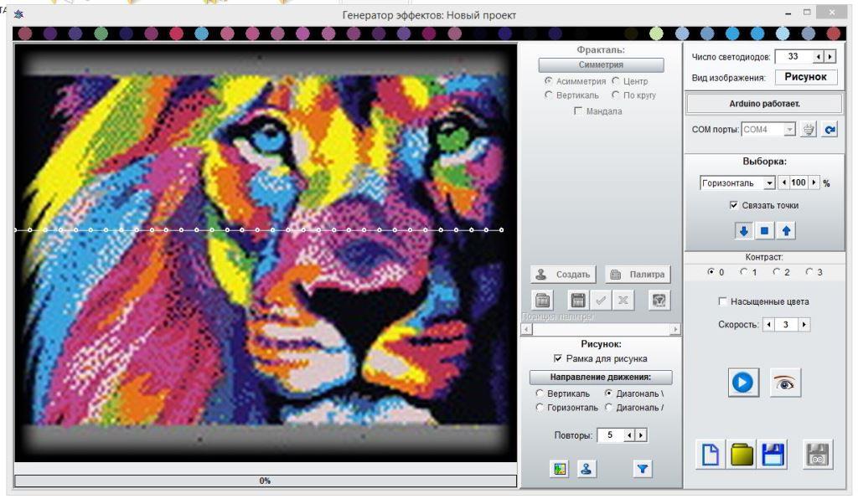This screenshot has height=504, width=858.
Task: Click the Палитра button
Action: click(x=638, y=275)
